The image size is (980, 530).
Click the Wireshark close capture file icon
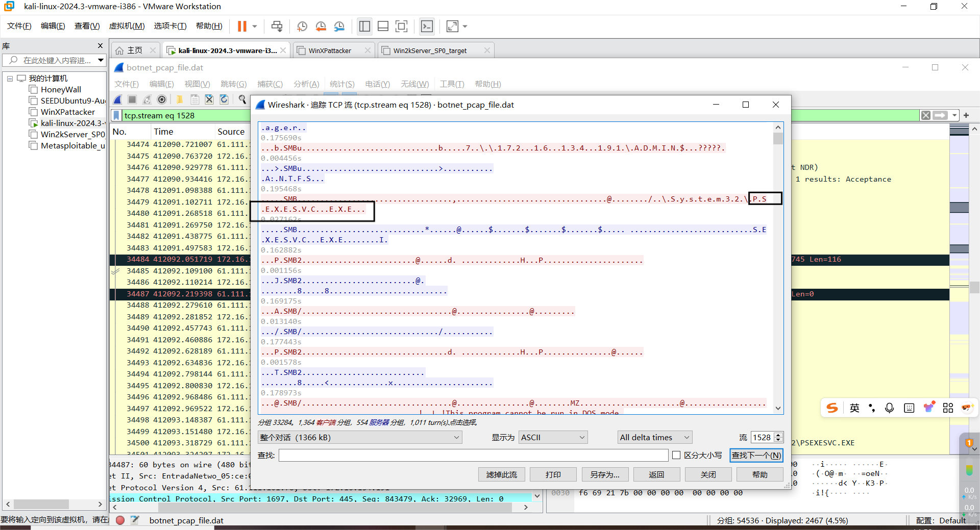coord(209,99)
